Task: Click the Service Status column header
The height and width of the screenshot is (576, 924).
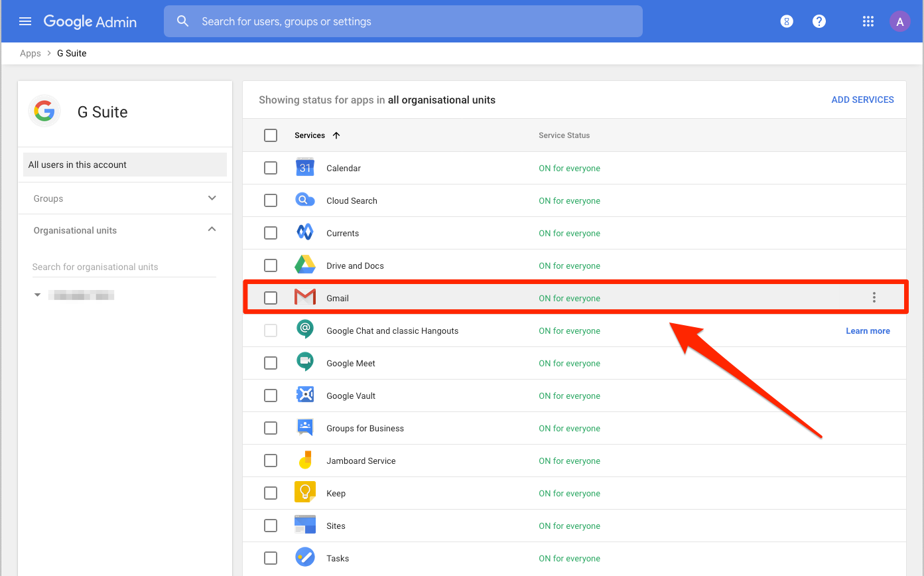Action: [564, 135]
